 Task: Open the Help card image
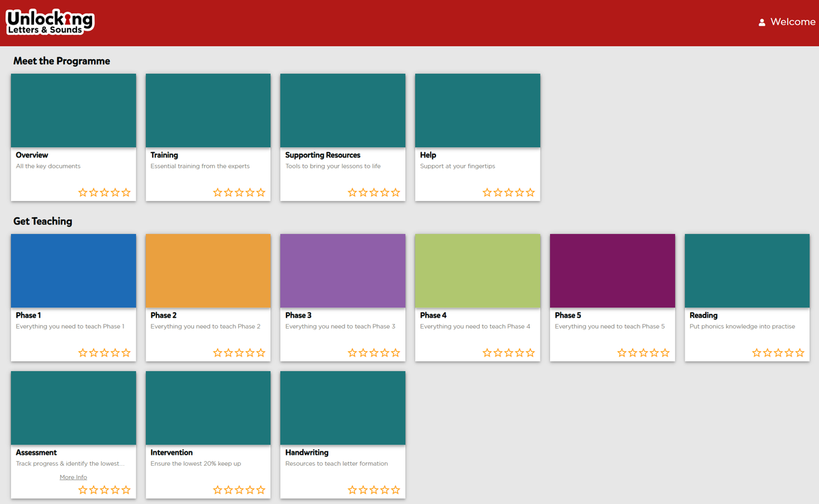(478, 110)
